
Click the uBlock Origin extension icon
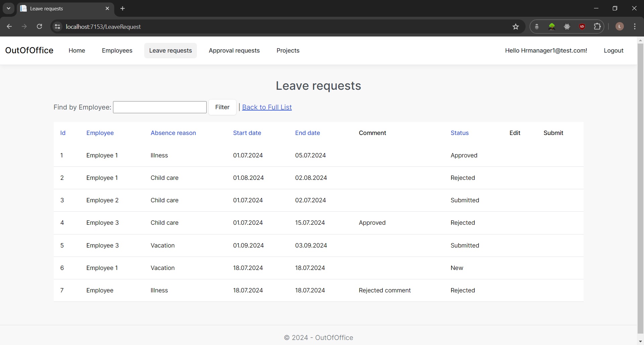(582, 27)
